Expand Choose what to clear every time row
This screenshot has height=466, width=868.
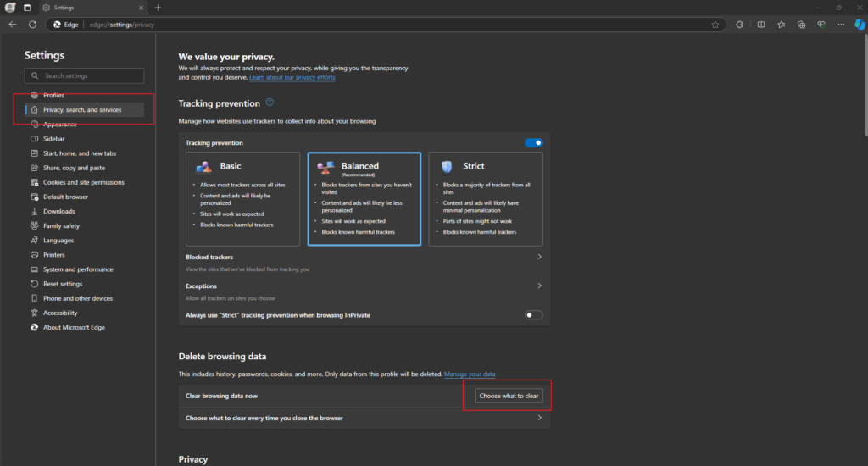click(x=539, y=418)
